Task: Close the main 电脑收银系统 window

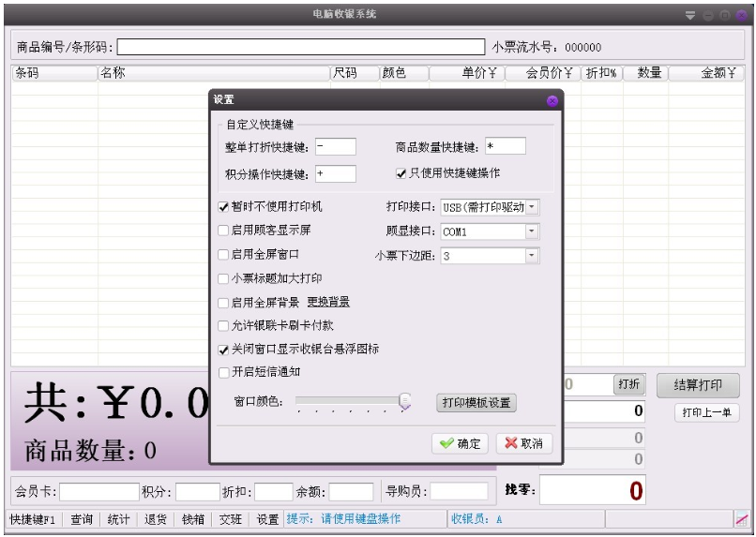Action: pos(741,15)
